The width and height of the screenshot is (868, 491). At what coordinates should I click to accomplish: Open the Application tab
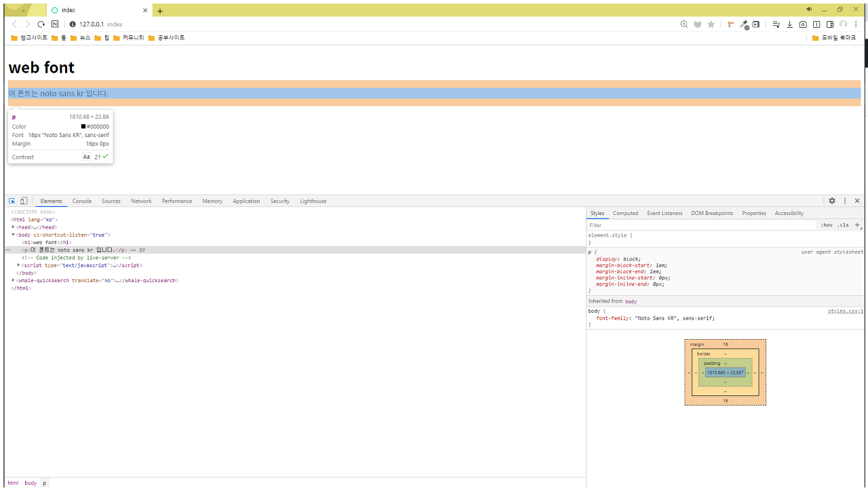point(246,201)
